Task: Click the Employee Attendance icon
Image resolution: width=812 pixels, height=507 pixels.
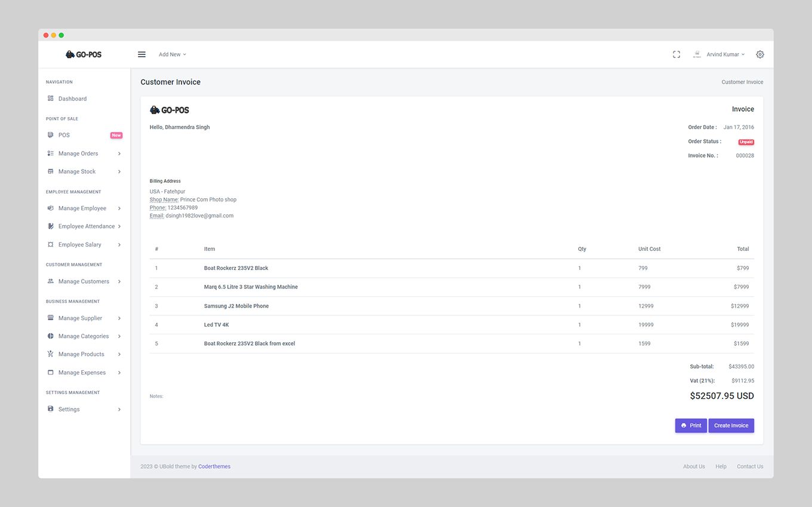Action: (51, 226)
